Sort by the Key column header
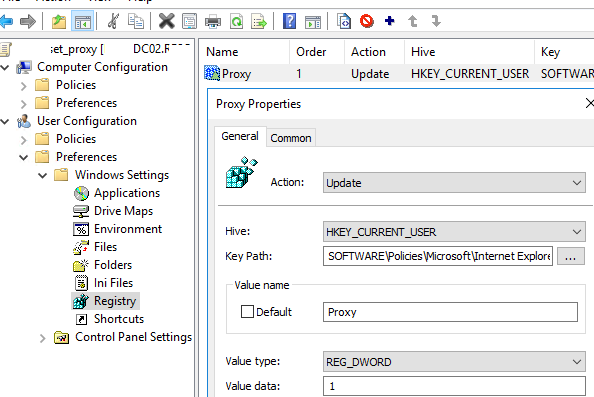Screen dimensions: 594x397 564,52
